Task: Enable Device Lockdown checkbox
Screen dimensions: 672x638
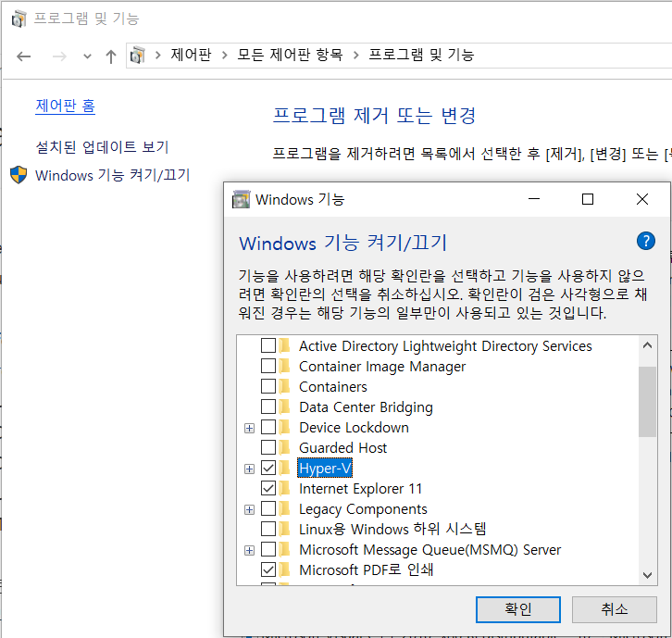Action: [268, 427]
